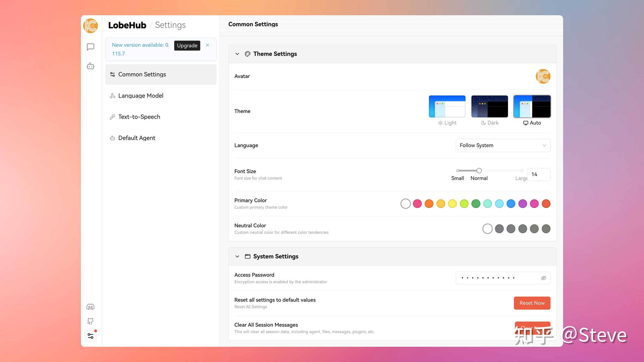Click the Reset Now button
Viewport: 644px width, 362px height.
click(532, 303)
